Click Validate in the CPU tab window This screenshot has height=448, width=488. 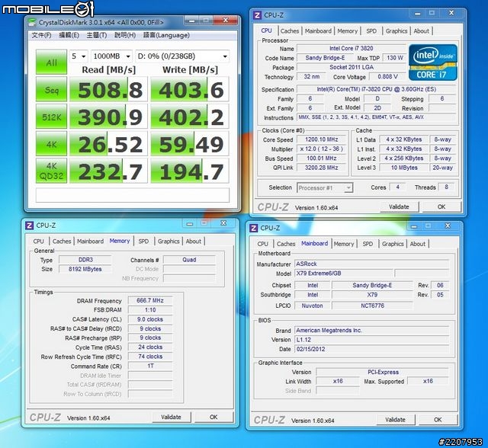coord(399,207)
